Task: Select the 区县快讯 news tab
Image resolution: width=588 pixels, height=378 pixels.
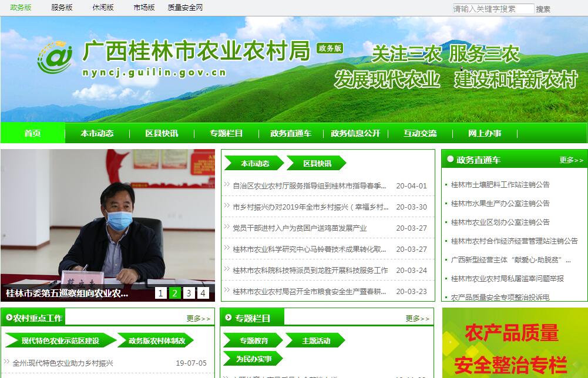Action: (x=317, y=163)
